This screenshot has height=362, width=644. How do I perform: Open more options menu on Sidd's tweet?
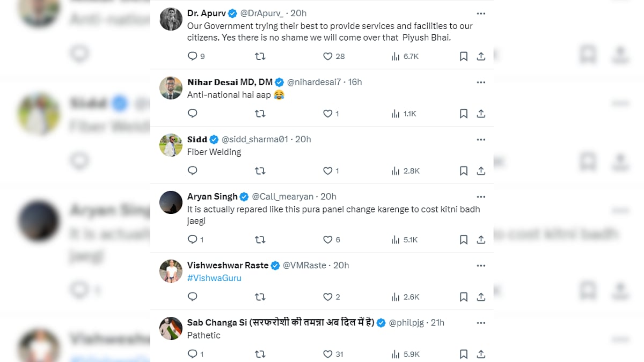[x=481, y=139]
